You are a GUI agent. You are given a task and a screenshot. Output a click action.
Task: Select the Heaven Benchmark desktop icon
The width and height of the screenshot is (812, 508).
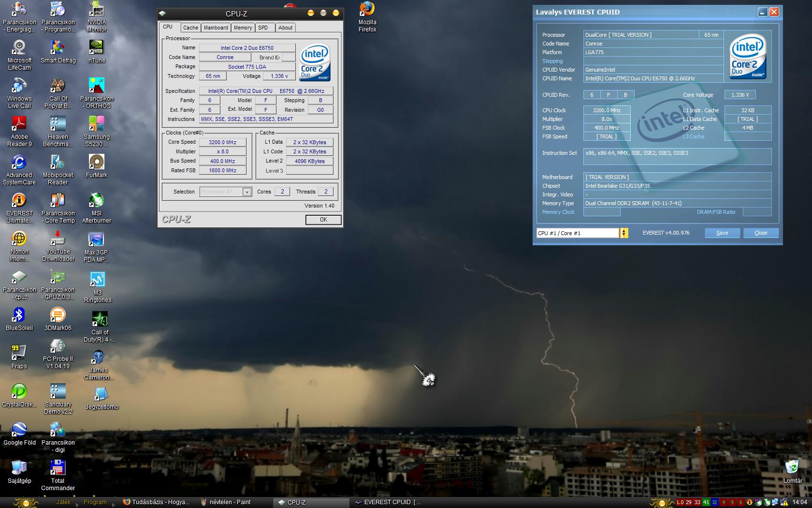[58, 132]
